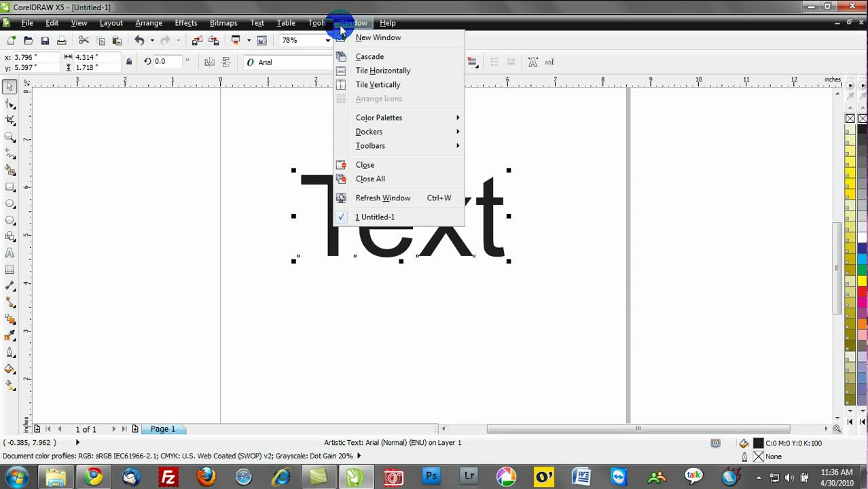
Task: Select the Interactive Fill tool
Action: pos(10,386)
